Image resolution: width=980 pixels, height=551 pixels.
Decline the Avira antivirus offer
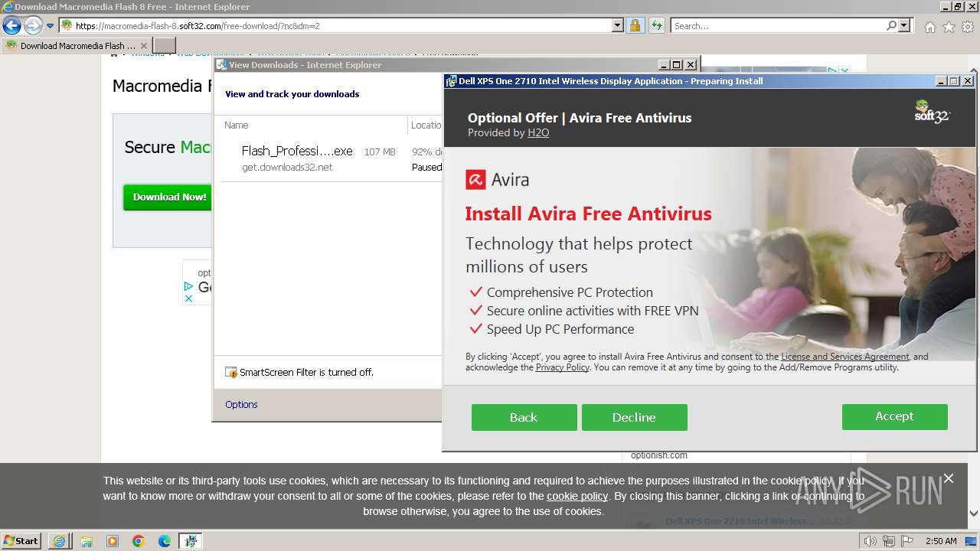click(x=634, y=417)
